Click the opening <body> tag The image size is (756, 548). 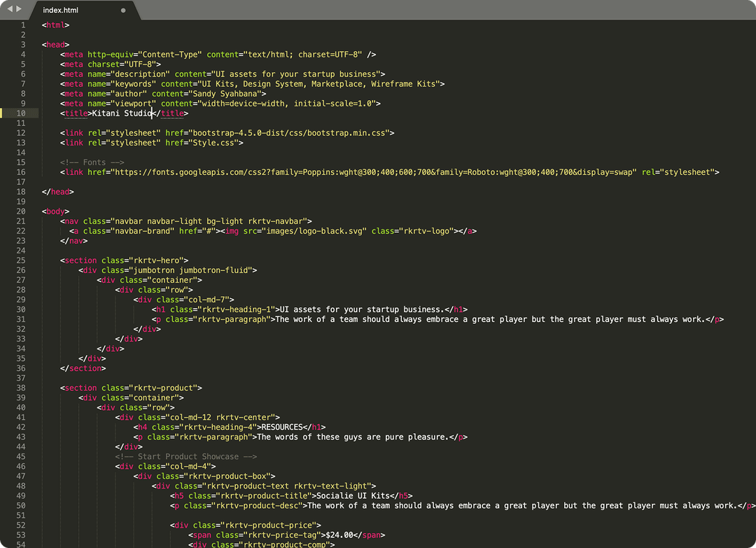pos(55,211)
